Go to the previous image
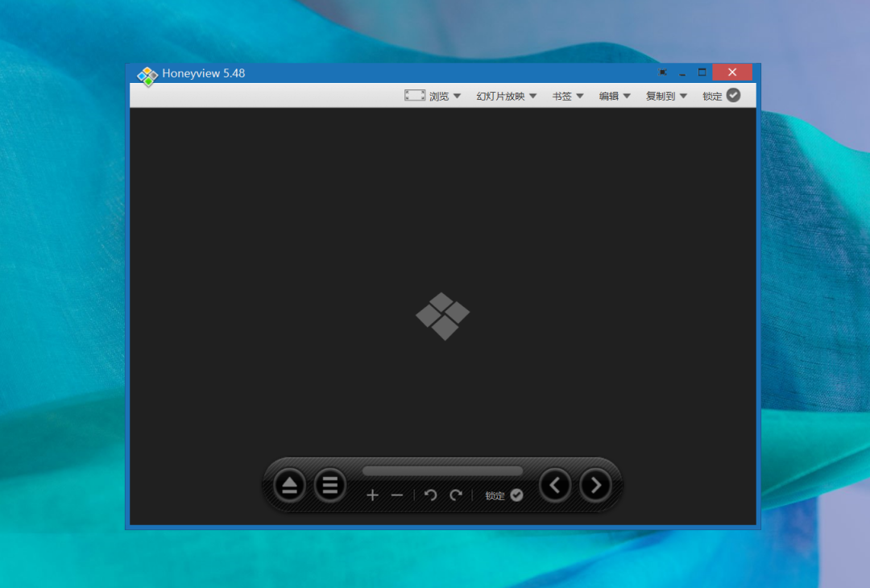The height and width of the screenshot is (588, 870). point(555,485)
